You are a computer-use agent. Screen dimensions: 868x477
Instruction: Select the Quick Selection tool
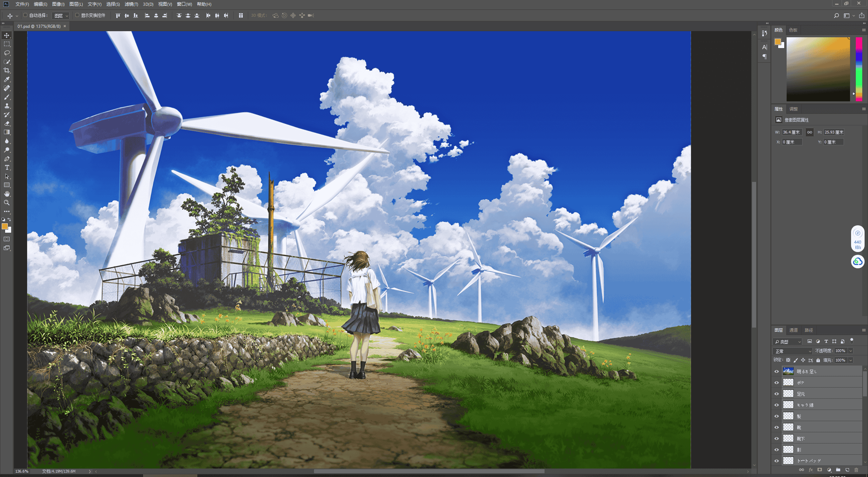click(x=7, y=62)
